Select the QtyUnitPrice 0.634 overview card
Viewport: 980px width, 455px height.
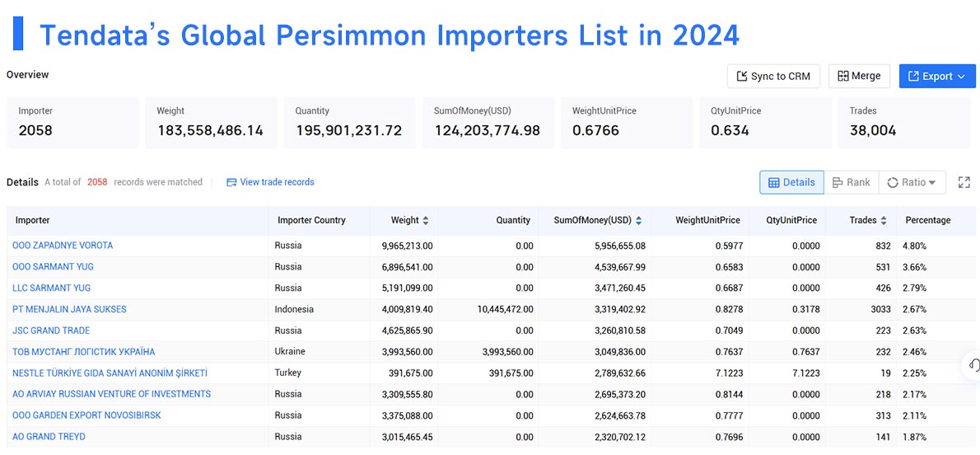(765, 123)
